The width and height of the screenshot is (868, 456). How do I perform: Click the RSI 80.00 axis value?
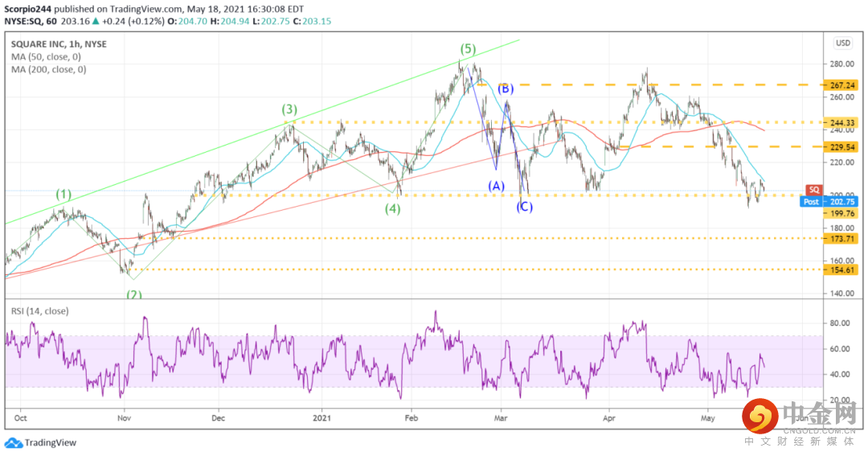(841, 323)
